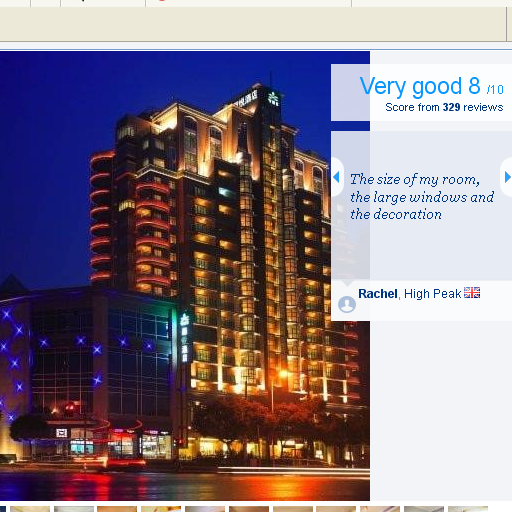Viewport: 512px width, 512px height.
Task: Show the previous guest review arrow
Action: click(336, 177)
